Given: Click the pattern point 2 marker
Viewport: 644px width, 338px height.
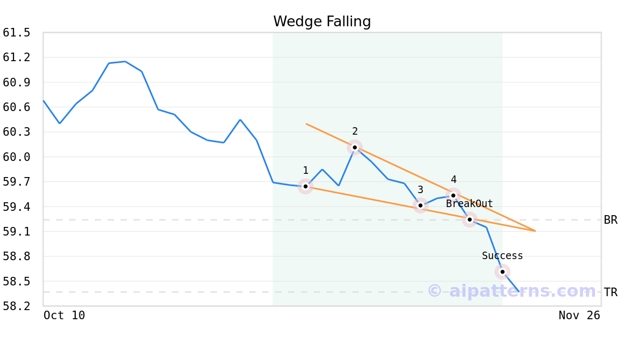Looking at the screenshot, I should [x=355, y=148].
